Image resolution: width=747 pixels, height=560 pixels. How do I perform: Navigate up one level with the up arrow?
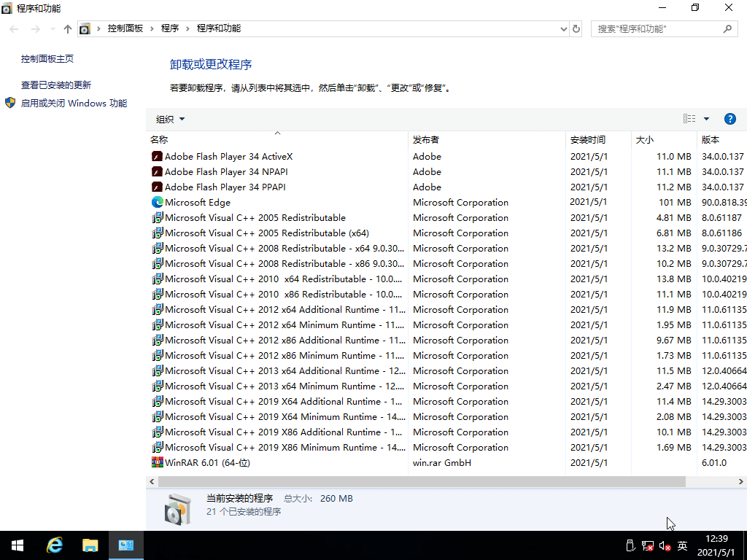(x=67, y=28)
